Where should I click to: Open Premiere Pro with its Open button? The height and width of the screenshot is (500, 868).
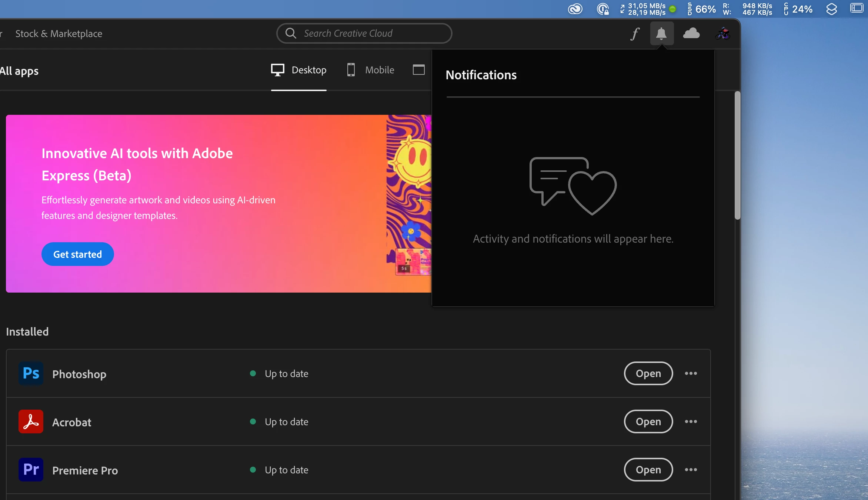click(648, 470)
